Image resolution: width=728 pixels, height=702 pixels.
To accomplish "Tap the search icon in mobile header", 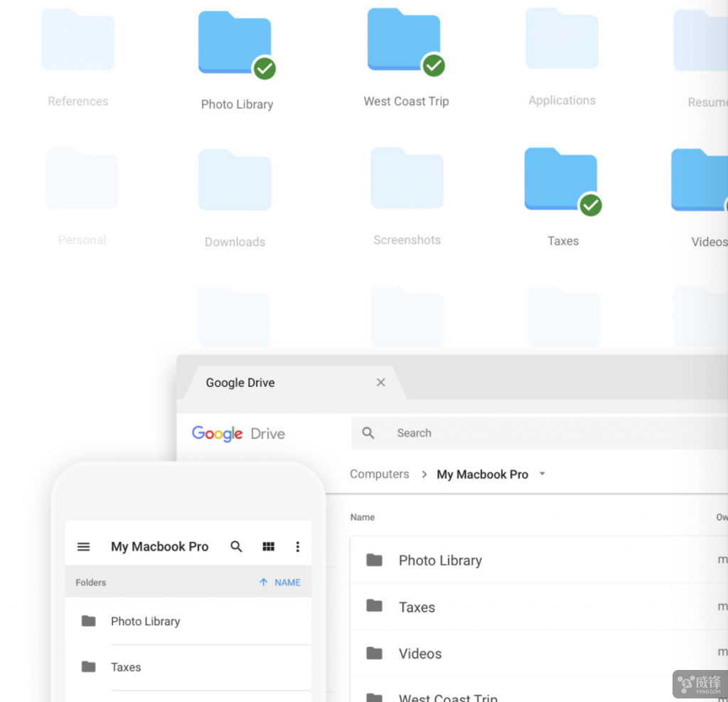I will pos(237,547).
